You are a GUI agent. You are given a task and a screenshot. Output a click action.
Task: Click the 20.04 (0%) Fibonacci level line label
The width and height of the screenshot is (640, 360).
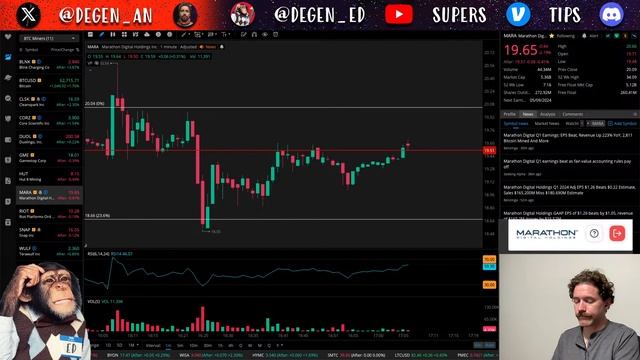(x=95, y=104)
